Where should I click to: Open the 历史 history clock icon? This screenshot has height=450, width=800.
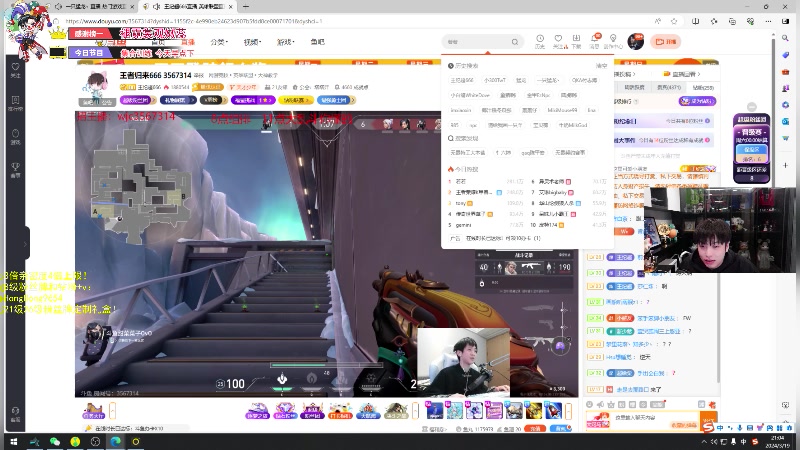coord(540,39)
